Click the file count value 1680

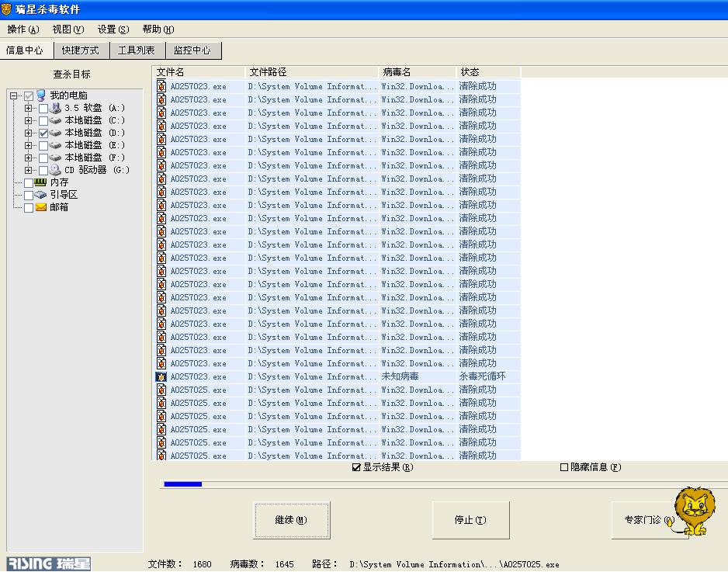(x=203, y=564)
